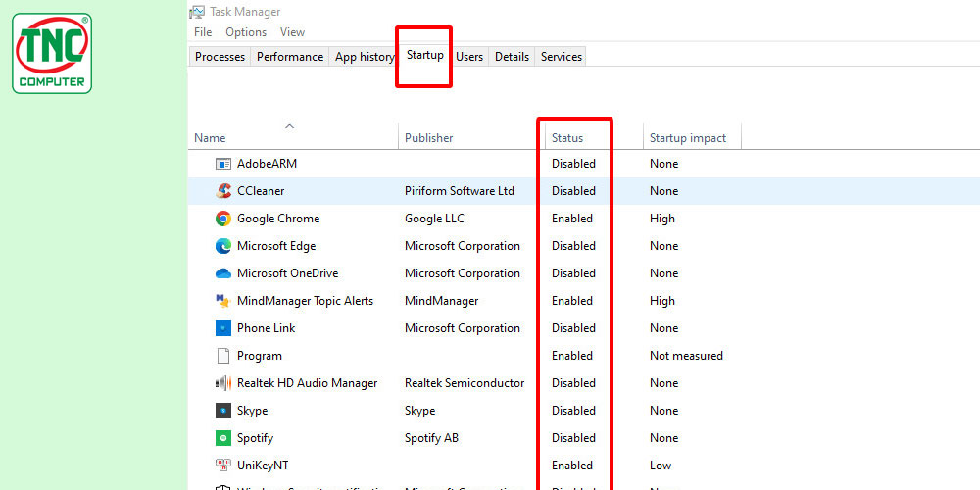The height and width of the screenshot is (490, 980).
Task: Click the Task Manager title bar icon
Action: [x=198, y=12]
